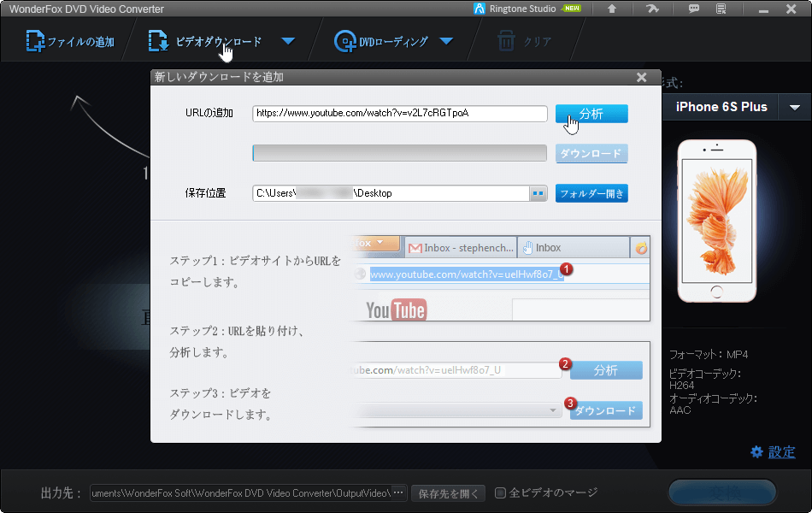
Task: Expand the ビデオダウンロード dropdown arrow
Action: pyautogui.click(x=288, y=41)
